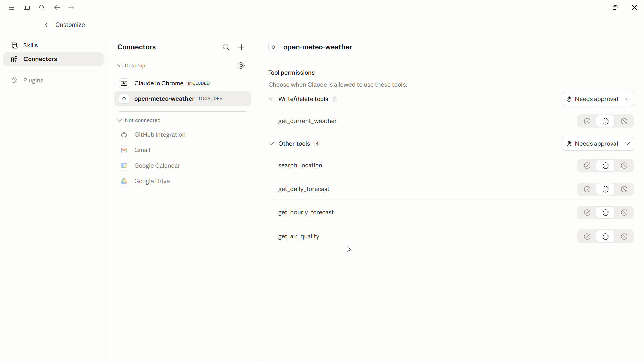
Task: Open Write/delete tools Needs approval dropdown
Action: coord(598,99)
